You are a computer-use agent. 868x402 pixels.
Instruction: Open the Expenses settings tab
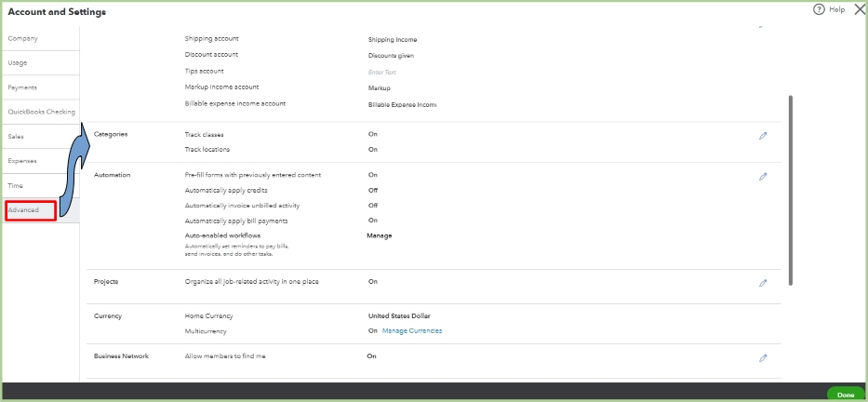point(22,161)
